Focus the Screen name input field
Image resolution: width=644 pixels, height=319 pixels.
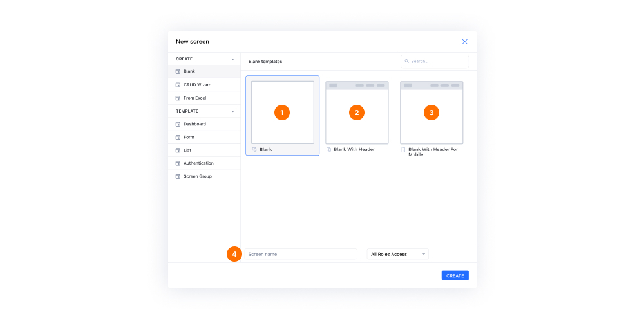[301, 254]
